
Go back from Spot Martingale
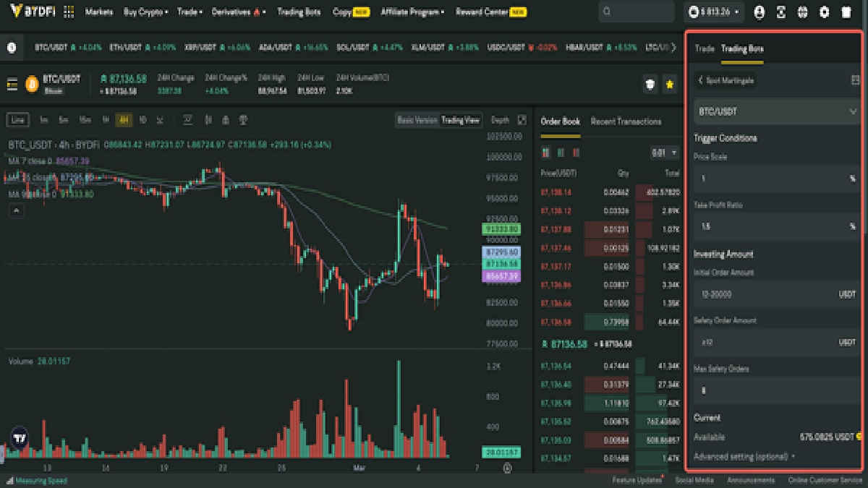coord(700,80)
